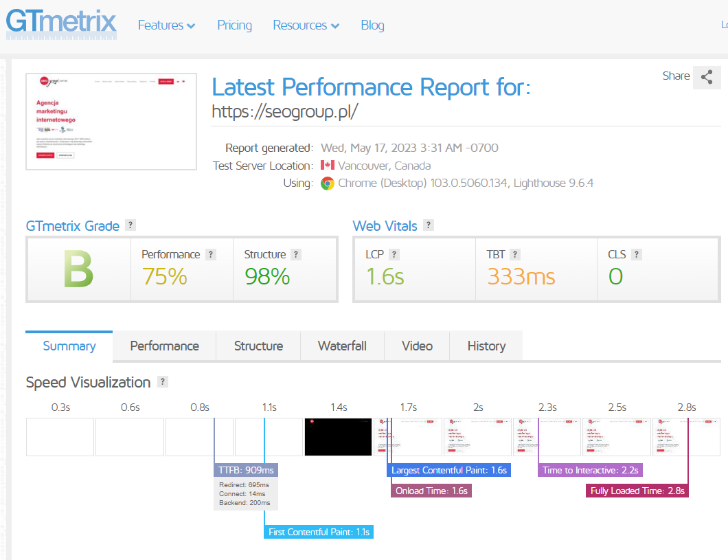This screenshot has width=728, height=560.
Task: Expand the Resources dropdown menu
Action: pos(306,25)
